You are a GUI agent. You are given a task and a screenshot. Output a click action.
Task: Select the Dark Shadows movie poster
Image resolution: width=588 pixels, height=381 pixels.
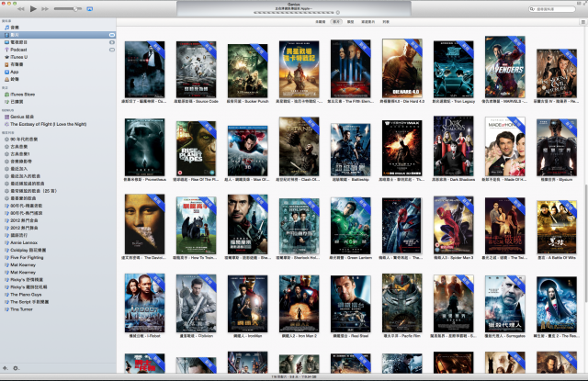tap(453, 146)
